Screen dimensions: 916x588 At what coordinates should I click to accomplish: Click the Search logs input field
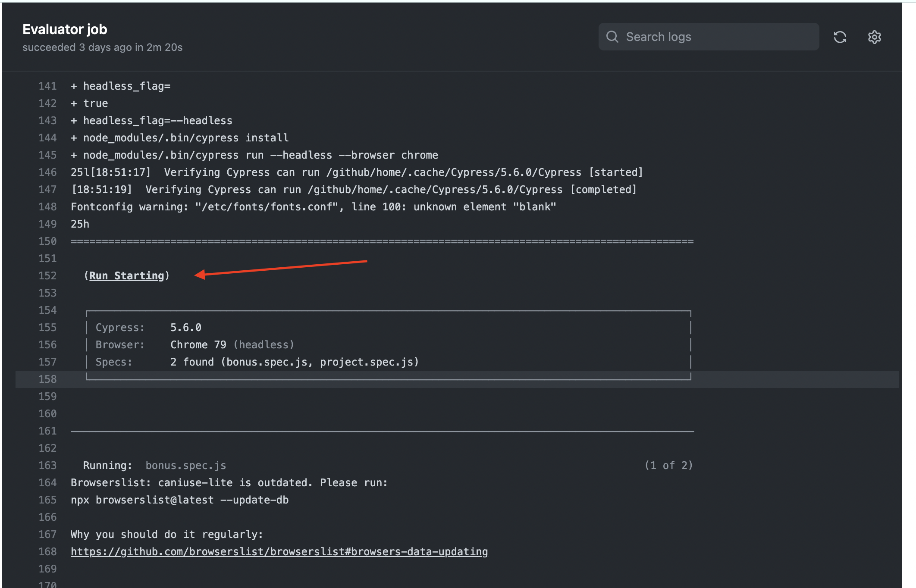[707, 37]
